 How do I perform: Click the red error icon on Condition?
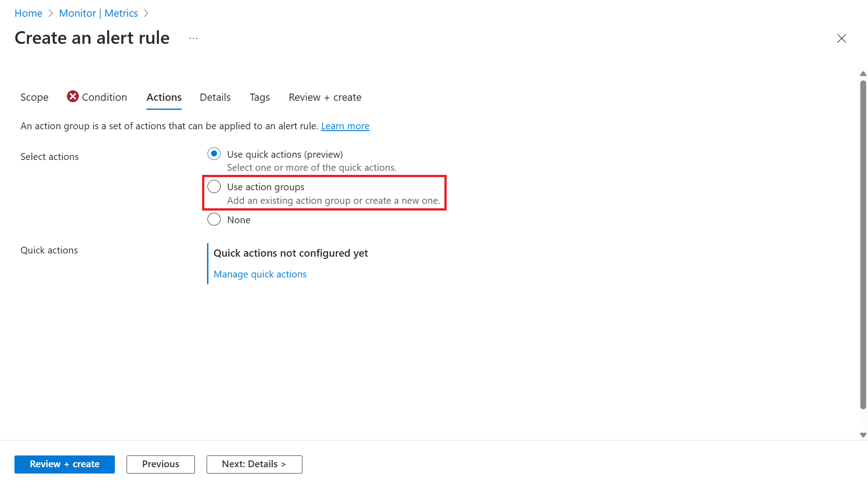click(x=73, y=96)
